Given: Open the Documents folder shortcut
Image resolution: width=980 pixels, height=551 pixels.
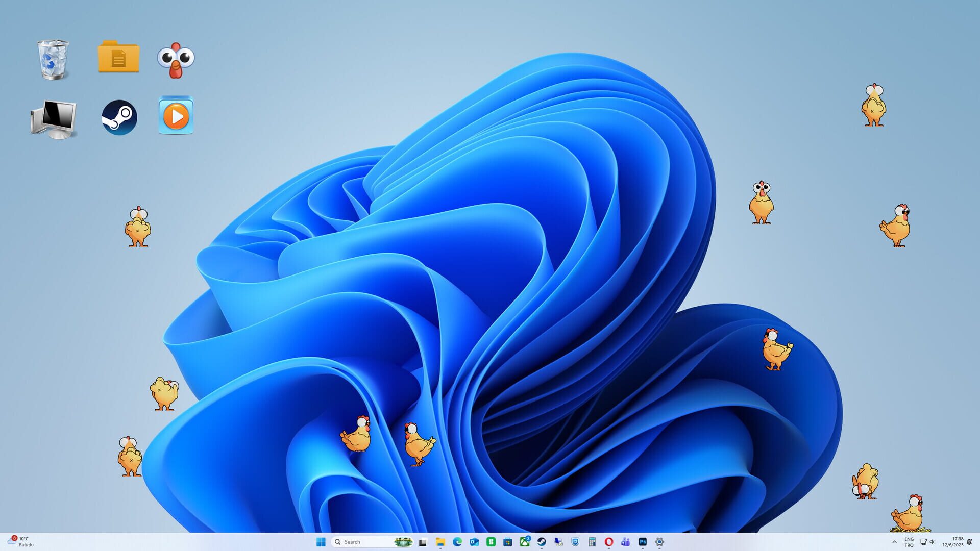Looking at the screenshot, I should coord(118,57).
